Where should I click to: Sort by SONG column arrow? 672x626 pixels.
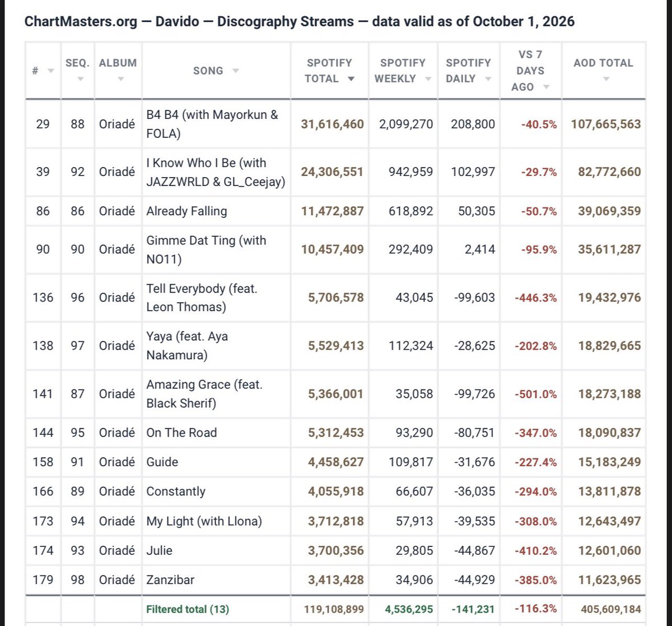tap(236, 71)
